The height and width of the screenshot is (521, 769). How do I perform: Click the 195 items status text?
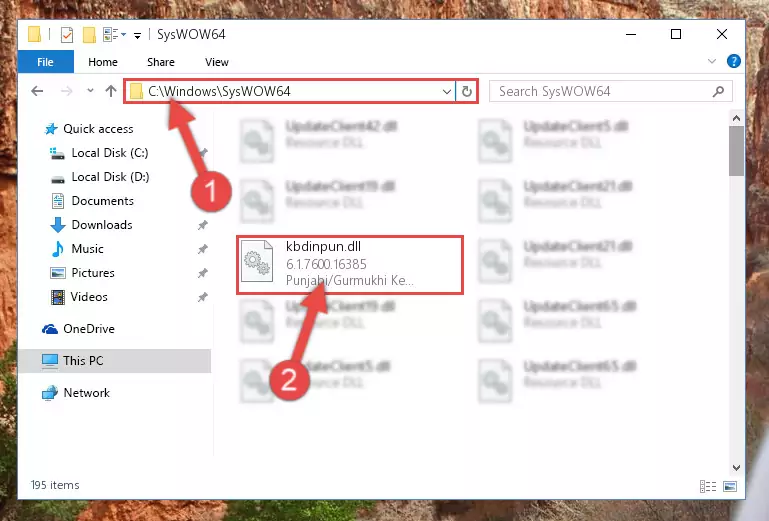tap(55, 485)
